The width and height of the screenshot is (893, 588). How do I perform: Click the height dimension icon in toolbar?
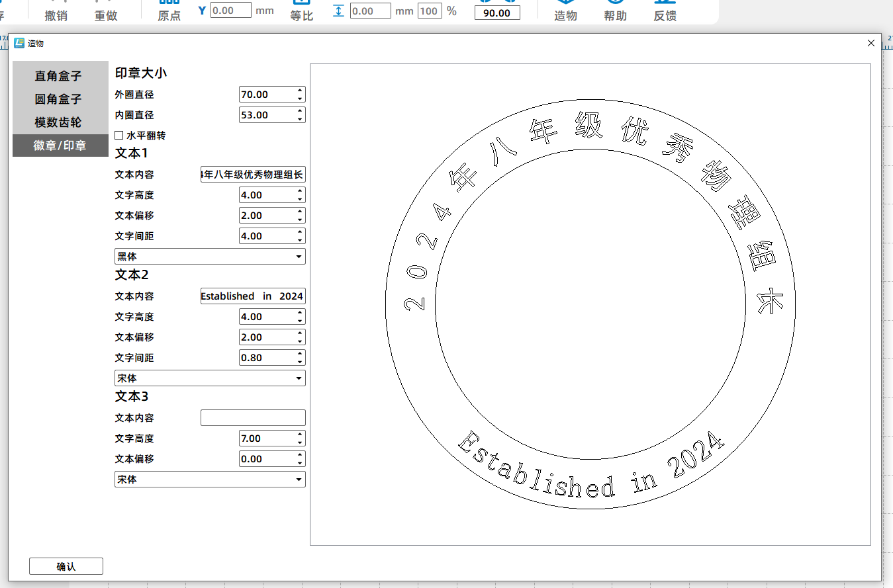click(x=339, y=11)
